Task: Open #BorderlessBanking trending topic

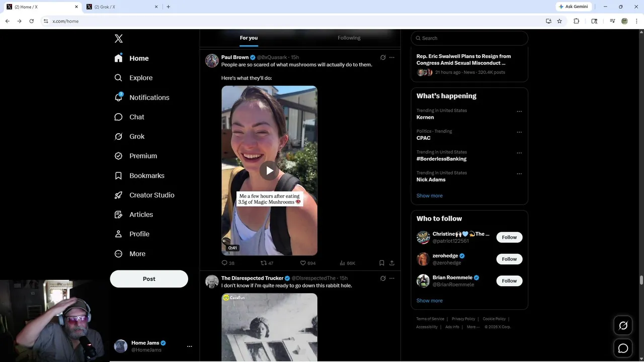Action: [441, 159]
